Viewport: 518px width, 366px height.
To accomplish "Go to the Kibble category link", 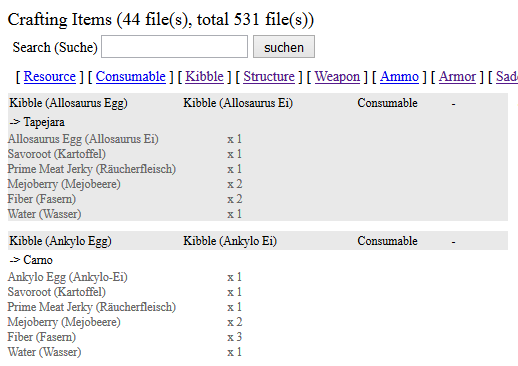I will [204, 77].
